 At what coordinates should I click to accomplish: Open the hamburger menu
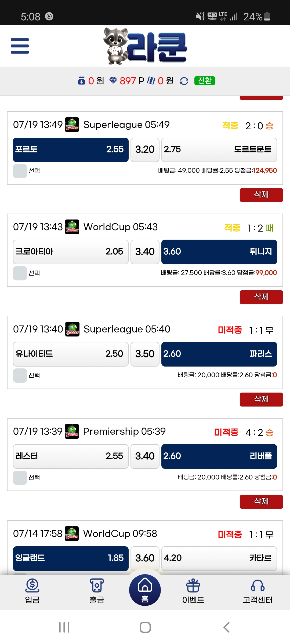coord(20,46)
